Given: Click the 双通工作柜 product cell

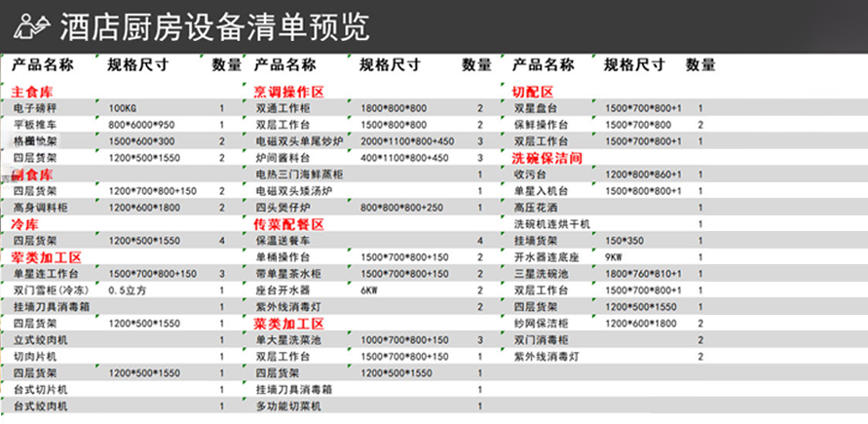Looking at the screenshot, I should click(x=283, y=108).
